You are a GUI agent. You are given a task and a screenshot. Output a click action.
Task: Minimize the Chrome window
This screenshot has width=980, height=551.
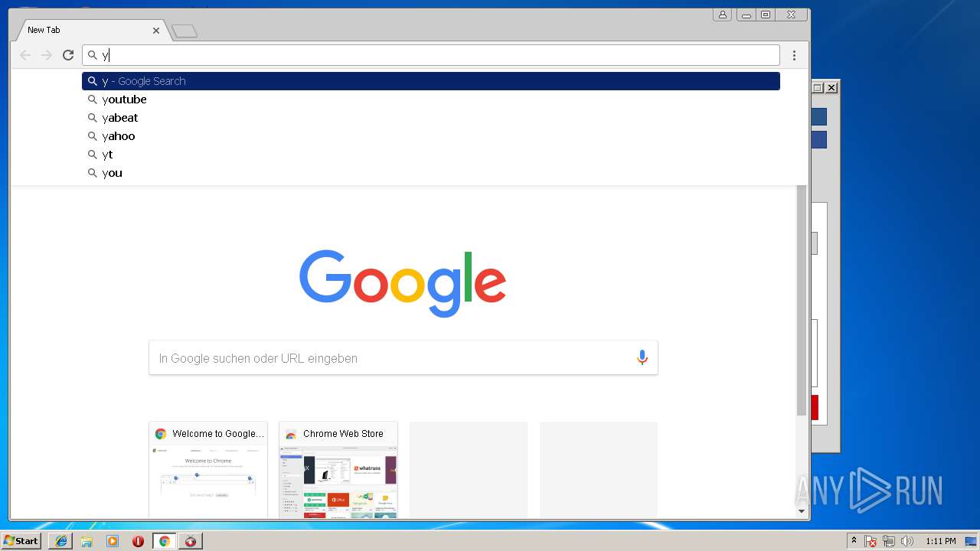[x=746, y=15]
